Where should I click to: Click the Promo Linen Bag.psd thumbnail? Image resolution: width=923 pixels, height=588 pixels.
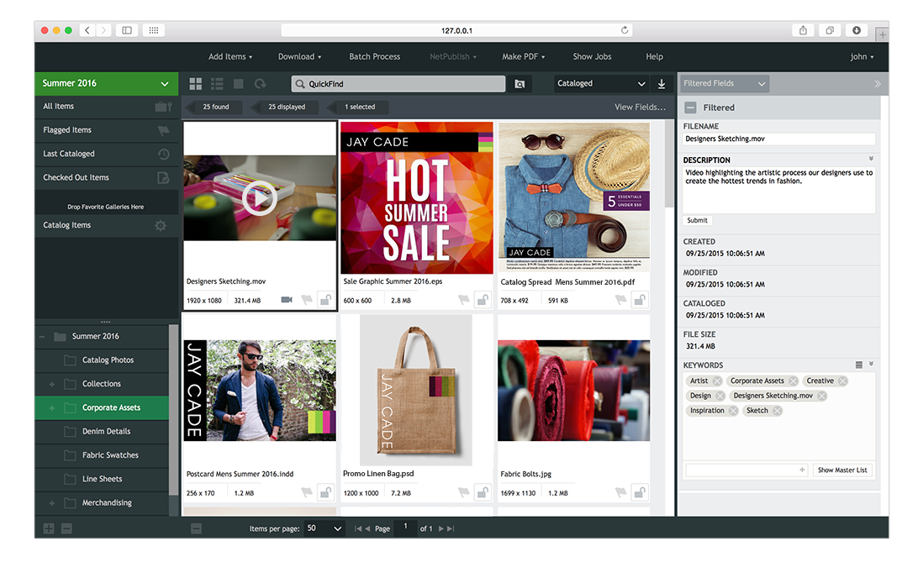click(x=415, y=390)
